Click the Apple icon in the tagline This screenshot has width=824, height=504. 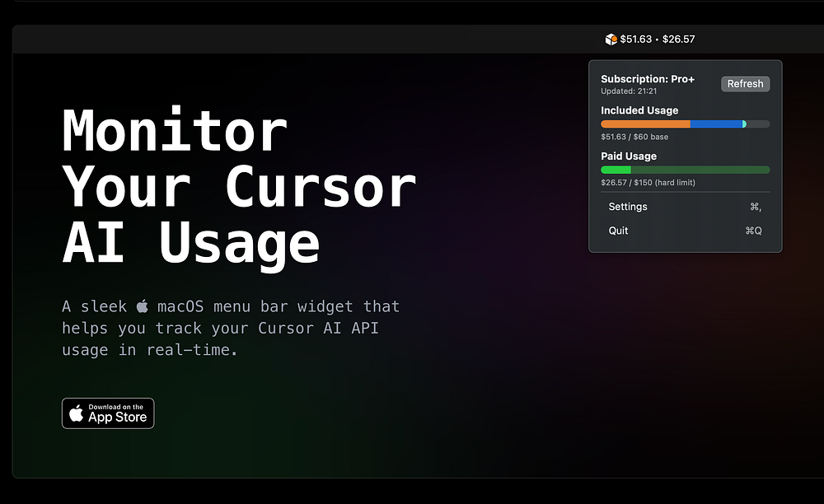coord(143,306)
